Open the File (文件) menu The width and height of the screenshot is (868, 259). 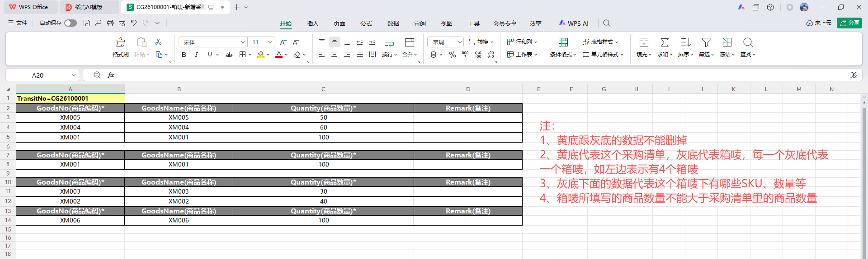point(18,23)
